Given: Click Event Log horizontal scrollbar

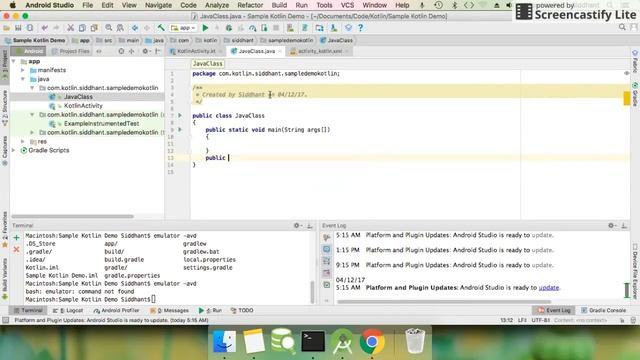Looking at the screenshot, I should 444,302.
